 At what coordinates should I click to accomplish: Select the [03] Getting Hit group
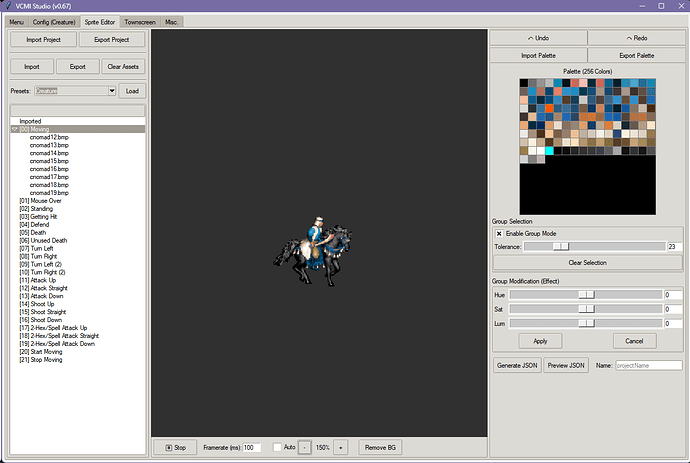(38, 217)
